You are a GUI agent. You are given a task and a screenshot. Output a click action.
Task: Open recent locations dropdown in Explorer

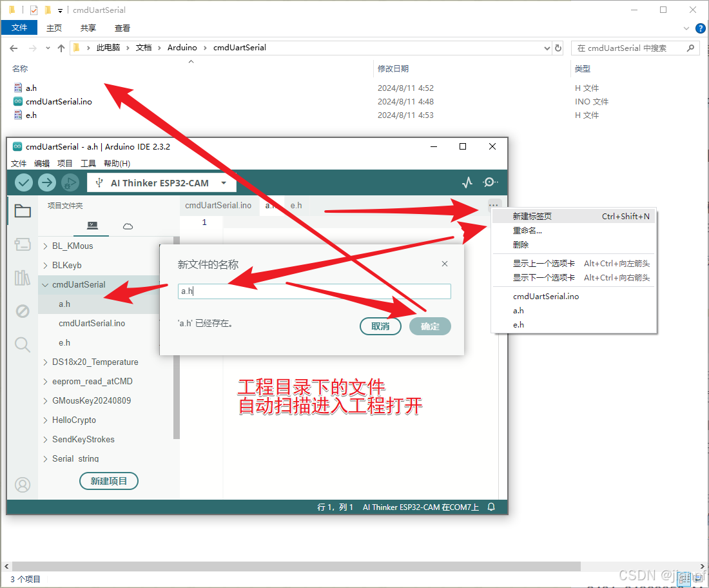click(x=48, y=48)
